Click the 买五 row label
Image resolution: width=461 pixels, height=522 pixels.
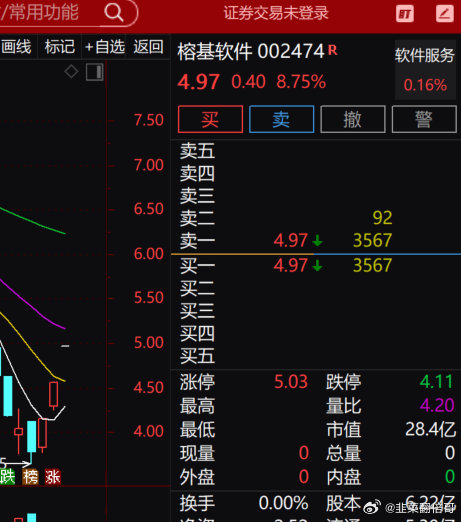point(197,356)
